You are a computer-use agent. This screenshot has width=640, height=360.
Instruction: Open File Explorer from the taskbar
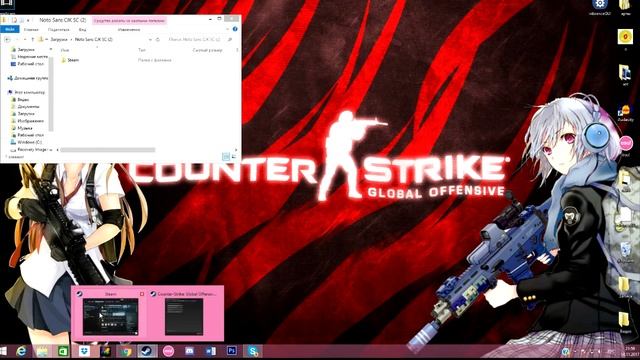coord(42,351)
